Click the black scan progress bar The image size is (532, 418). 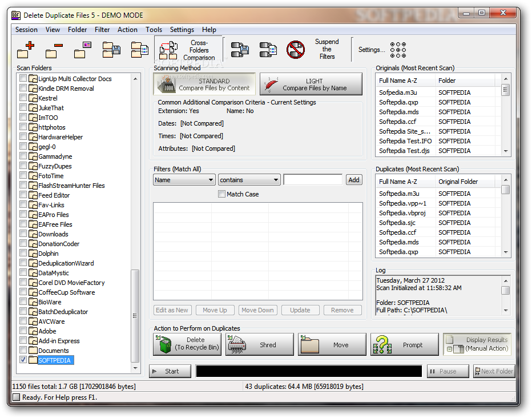(309, 371)
